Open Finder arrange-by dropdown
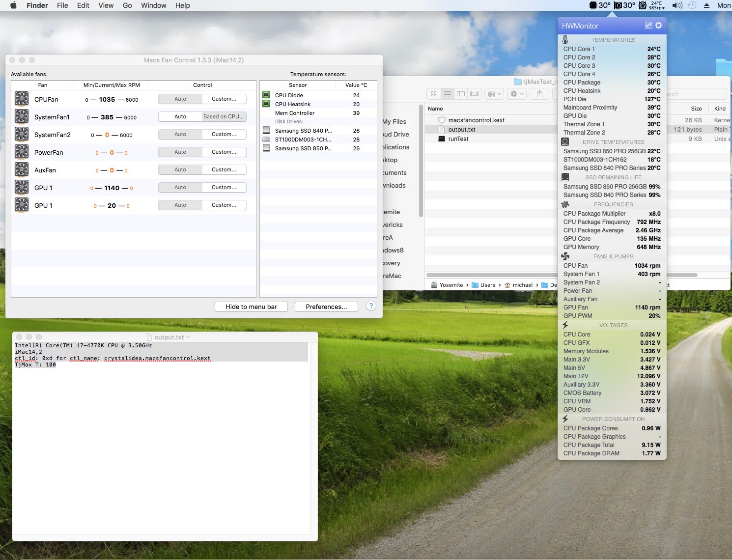 [x=494, y=94]
